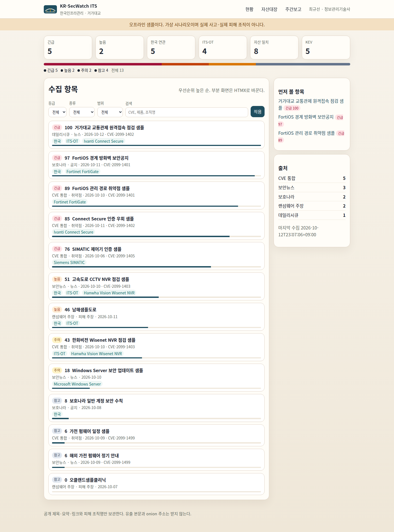Open the 현황 nav item

[249, 9]
